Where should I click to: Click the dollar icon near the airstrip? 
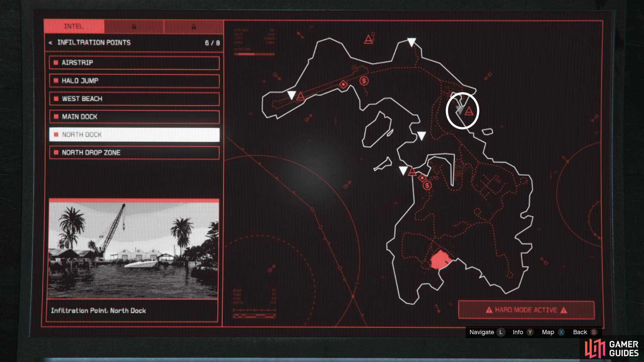tap(364, 81)
